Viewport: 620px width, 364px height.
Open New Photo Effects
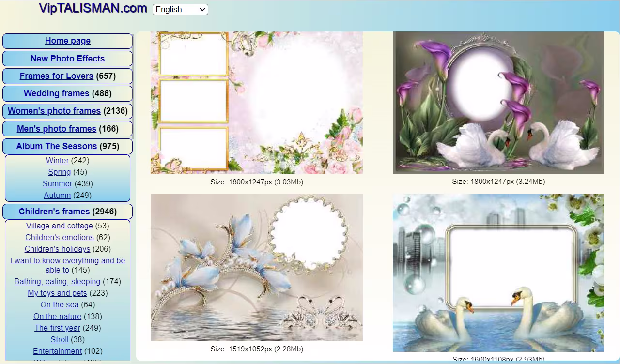point(68,59)
